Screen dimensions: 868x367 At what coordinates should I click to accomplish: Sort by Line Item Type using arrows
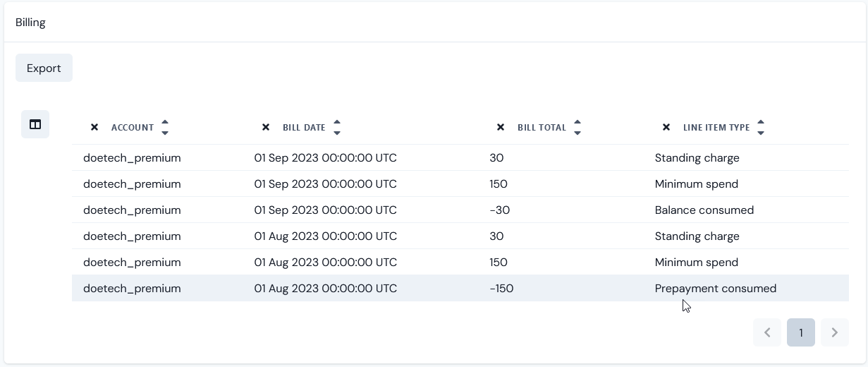[x=761, y=128]
